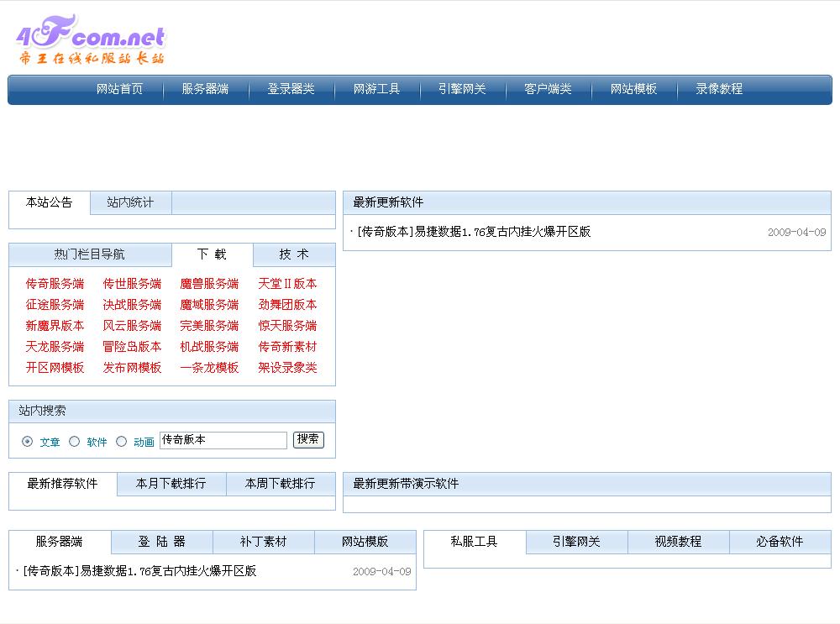Open the 架设录象类 link
The image size is (840, 624).
tap(287, 368)
